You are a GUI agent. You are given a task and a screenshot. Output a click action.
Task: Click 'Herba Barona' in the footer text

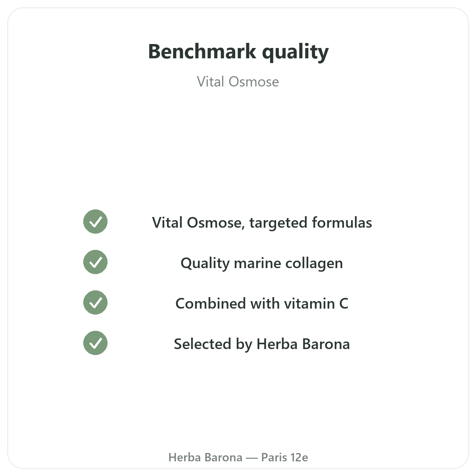[205, 457]
